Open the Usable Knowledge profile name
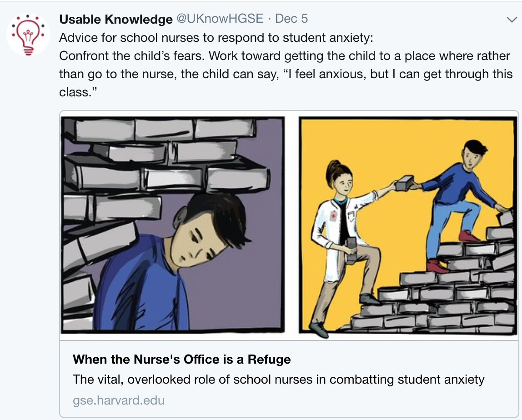The height and width of the screenshot is (420, 522). 116,19
